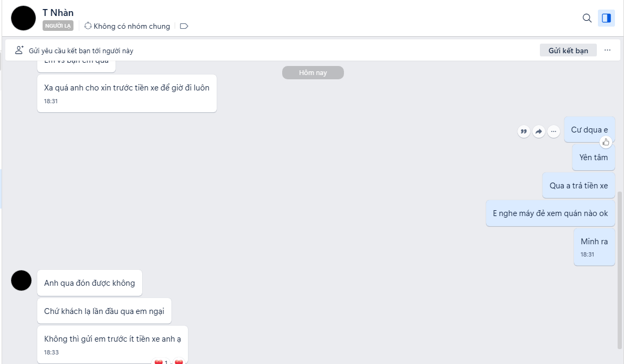Click the thumbs-up reaction on 'Cư dqua e'
624x364 pixels.
point(606,142)
